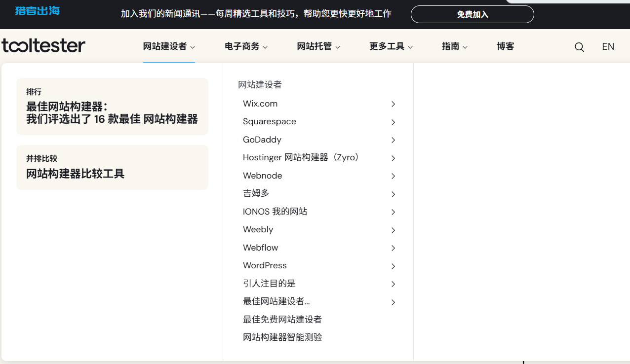Expand the Wix.com submenu arrow
630x364 pixels.
[x=393, y=104]
